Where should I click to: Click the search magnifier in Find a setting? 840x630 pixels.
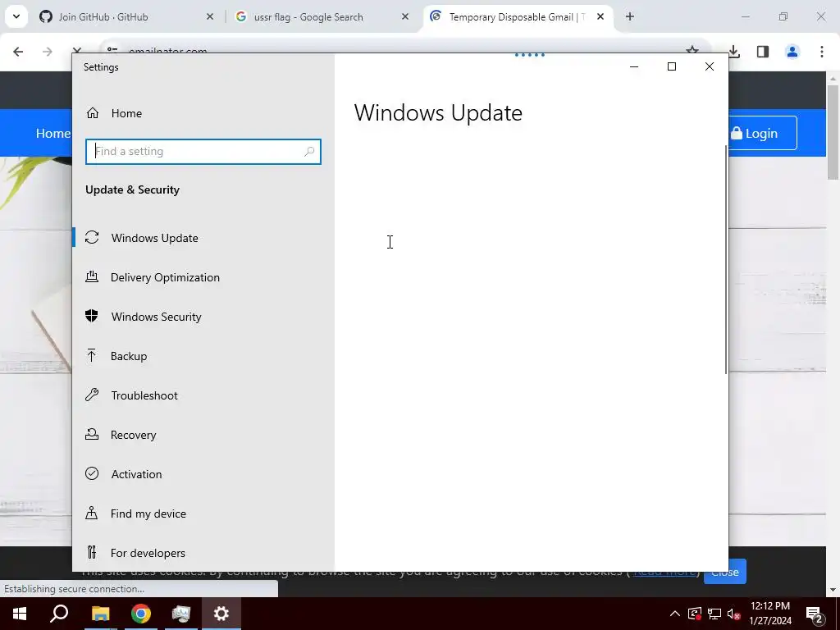coord(309,152)
